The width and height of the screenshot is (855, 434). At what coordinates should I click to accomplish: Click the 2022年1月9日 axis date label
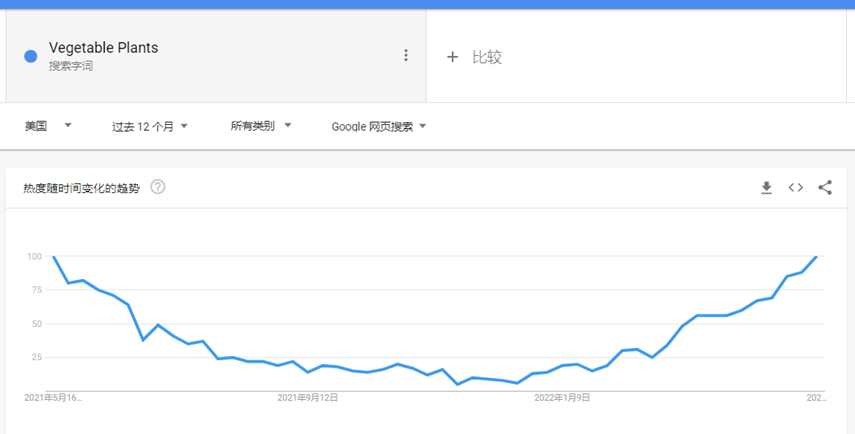[x=561, y=397]
